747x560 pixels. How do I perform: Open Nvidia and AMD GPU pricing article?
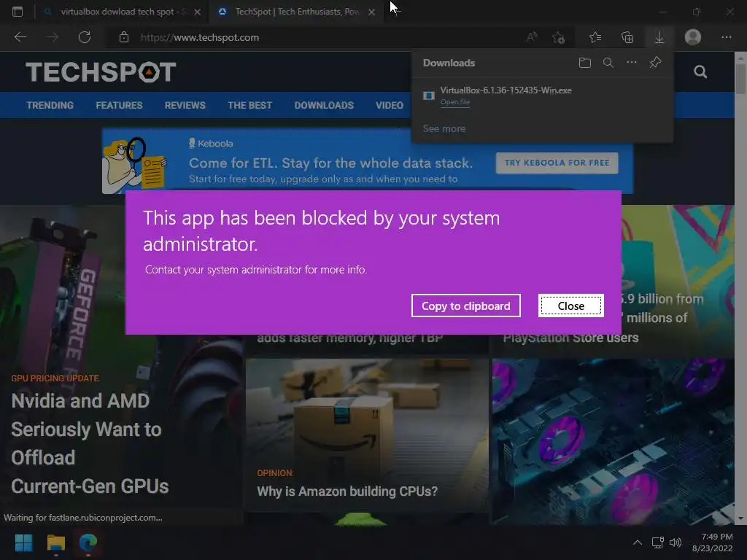pos(90,443)
